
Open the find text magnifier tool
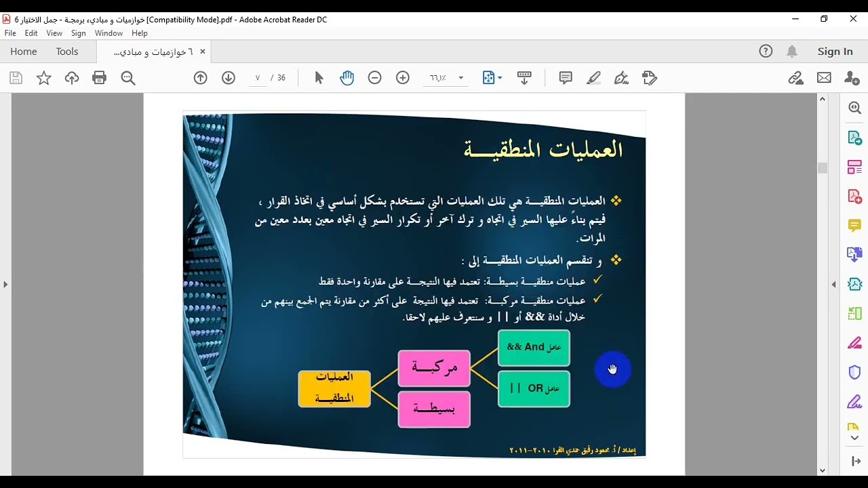tap(128, 78)
